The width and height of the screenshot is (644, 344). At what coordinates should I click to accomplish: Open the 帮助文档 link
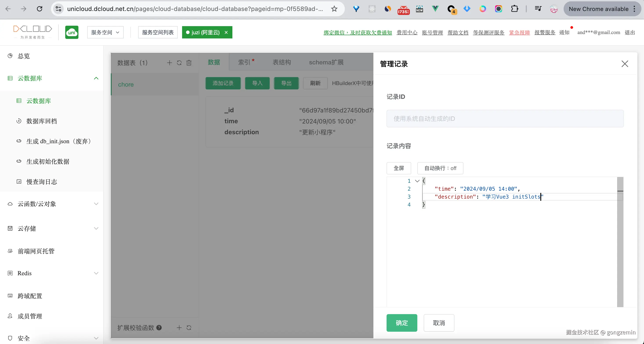pyautogui.click(x=458, y=33)
